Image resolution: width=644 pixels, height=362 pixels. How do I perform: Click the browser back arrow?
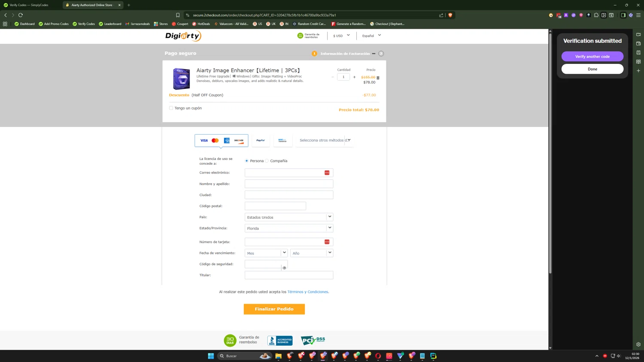point(6,15)
